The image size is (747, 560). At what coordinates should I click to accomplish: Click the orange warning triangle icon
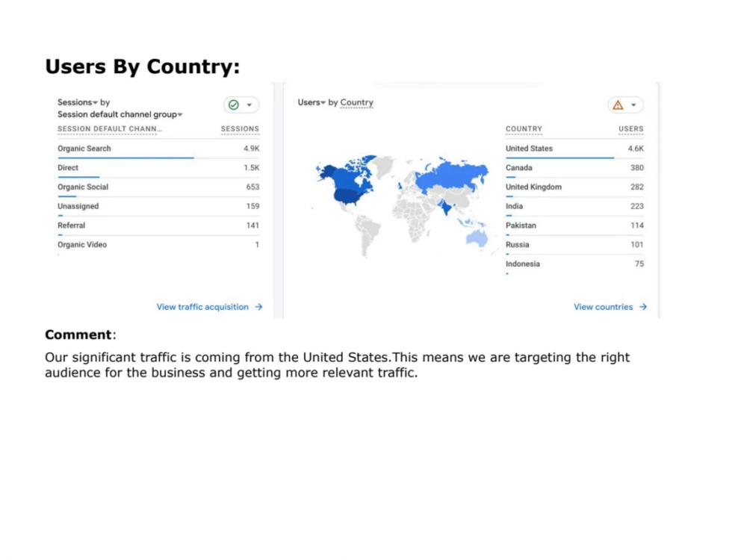pyautogui.click(x=618, y=105)
